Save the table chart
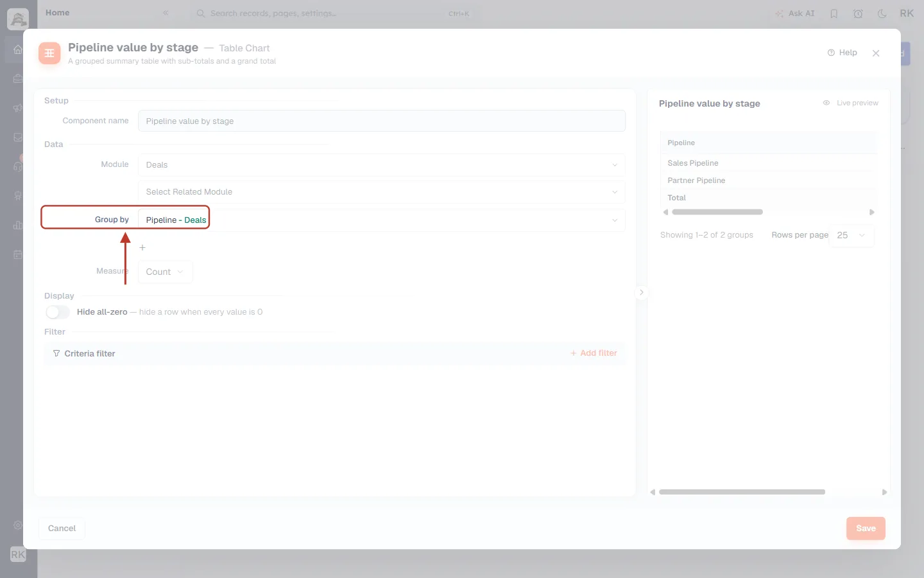 pos(866,529)
